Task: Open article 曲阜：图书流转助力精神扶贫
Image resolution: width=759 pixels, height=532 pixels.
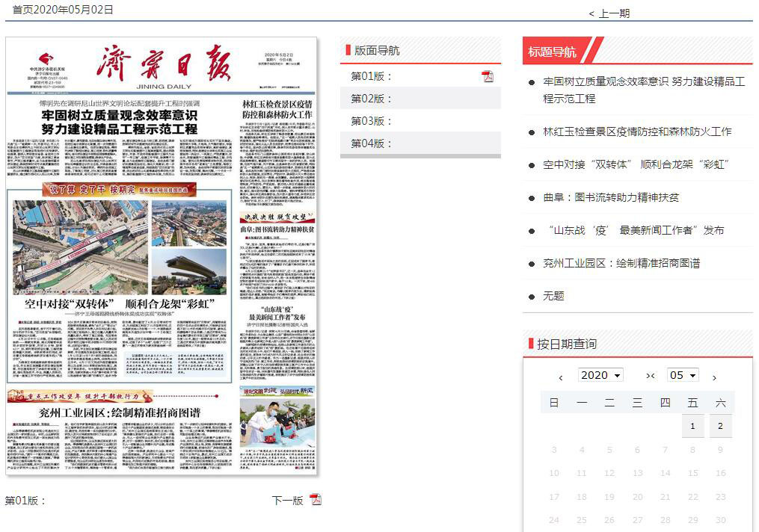Action: click(x=611, y=197)
